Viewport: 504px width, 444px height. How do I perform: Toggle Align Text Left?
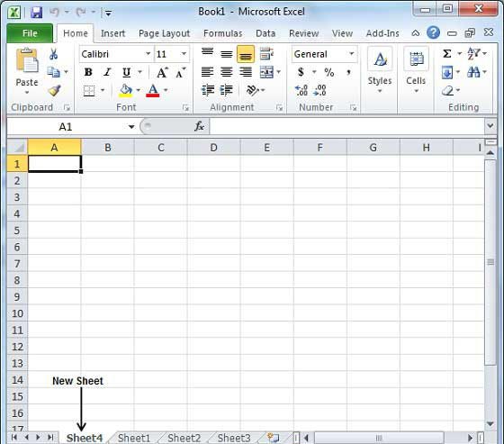click(207, 72)
